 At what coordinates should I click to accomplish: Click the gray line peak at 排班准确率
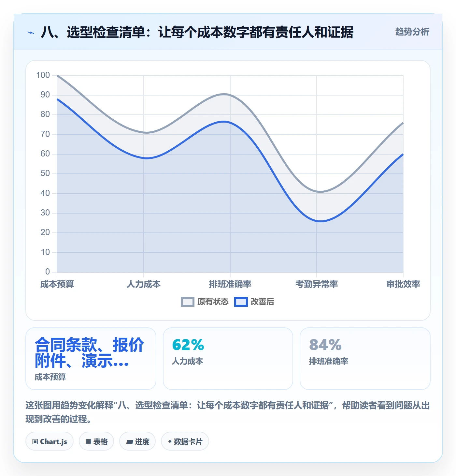pyautogui.click(x=230, y=95)
